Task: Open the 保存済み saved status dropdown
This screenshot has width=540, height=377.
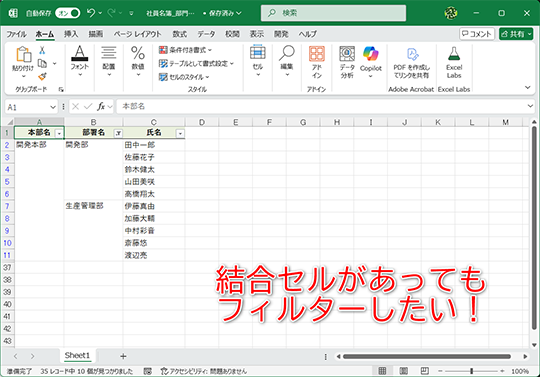Action: point(222,13)
